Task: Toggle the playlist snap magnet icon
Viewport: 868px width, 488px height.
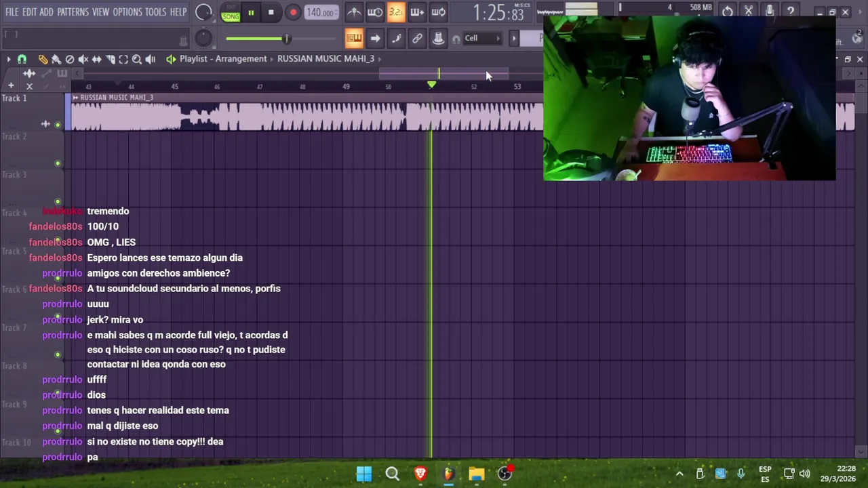Action: click(x=22, y=60)
